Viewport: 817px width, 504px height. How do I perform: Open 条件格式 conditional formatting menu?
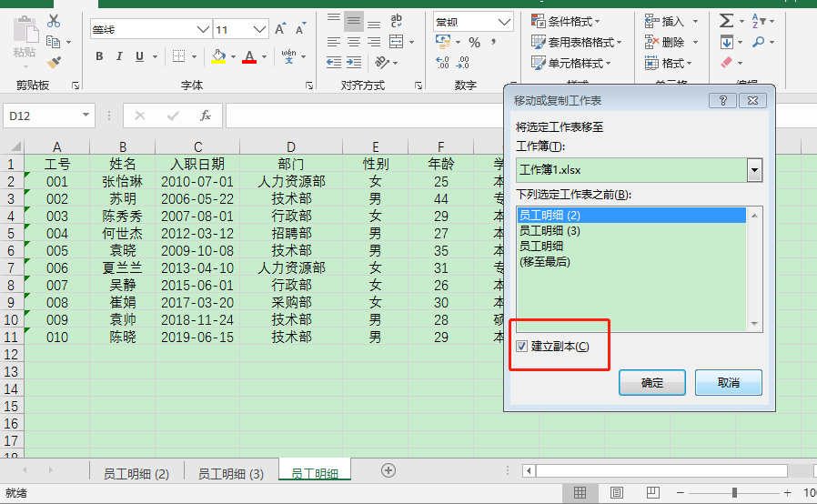coord(566,21)
